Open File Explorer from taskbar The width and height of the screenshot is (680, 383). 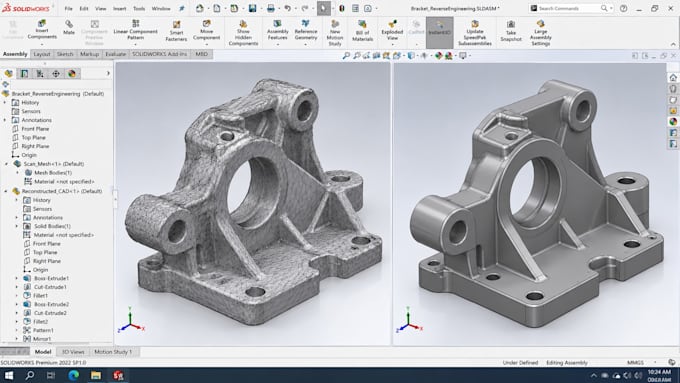[96, 375]
